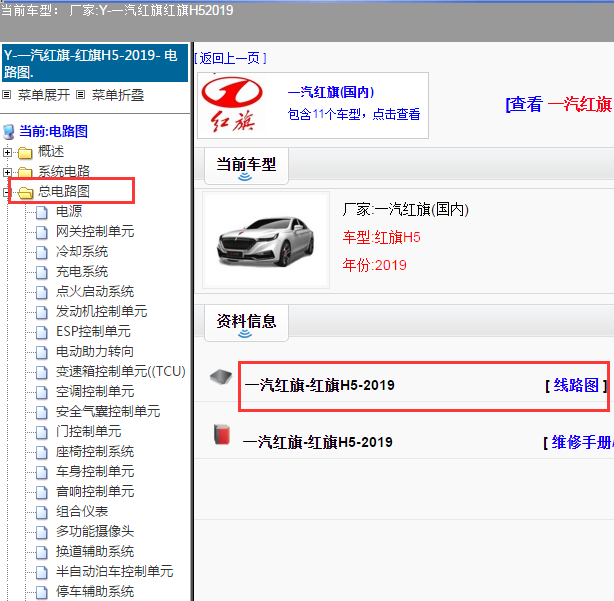Click the page icon beside 变速箱控制单元

(42, 372)
